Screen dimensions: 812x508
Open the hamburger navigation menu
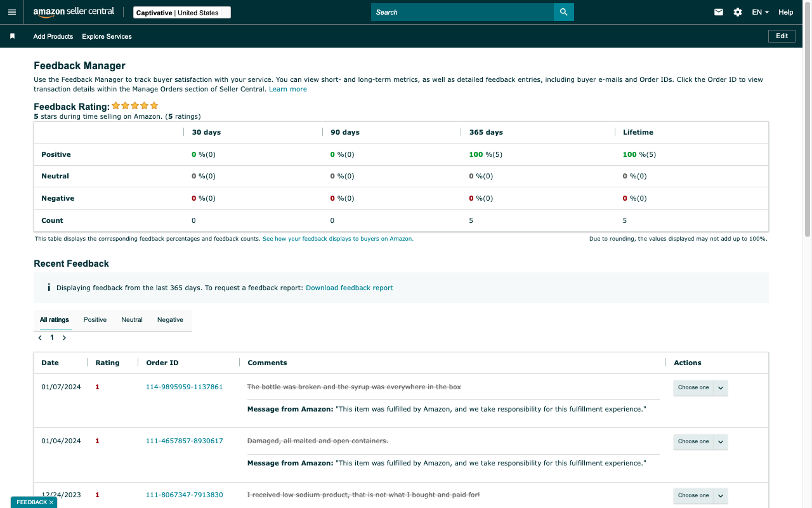point(12,12)
